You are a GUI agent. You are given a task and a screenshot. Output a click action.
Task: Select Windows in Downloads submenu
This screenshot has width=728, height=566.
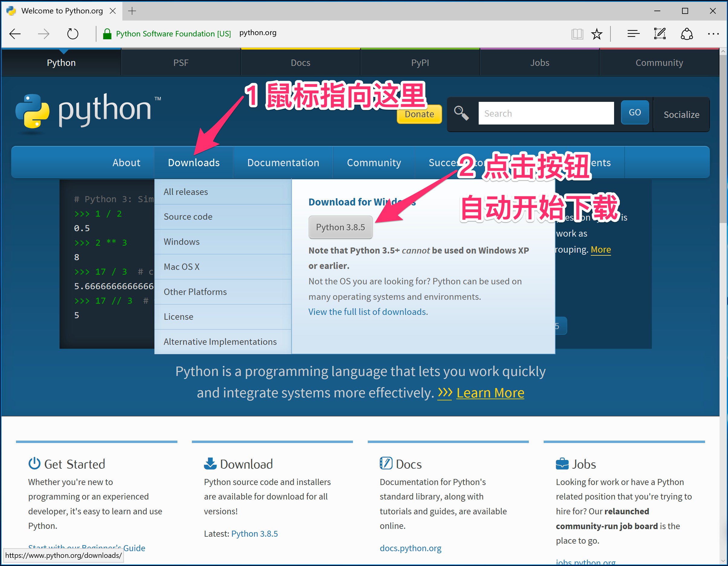[182, 242]
